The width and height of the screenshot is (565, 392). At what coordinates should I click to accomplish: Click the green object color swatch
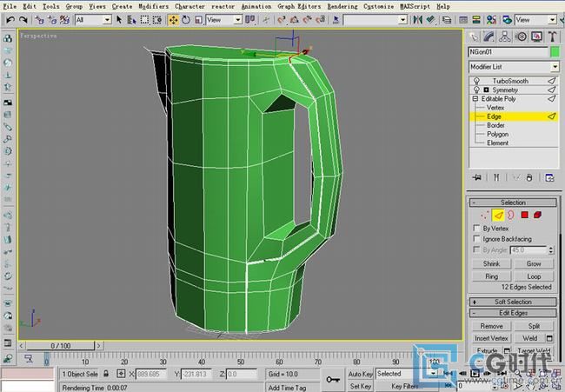(x=555, y=52)
